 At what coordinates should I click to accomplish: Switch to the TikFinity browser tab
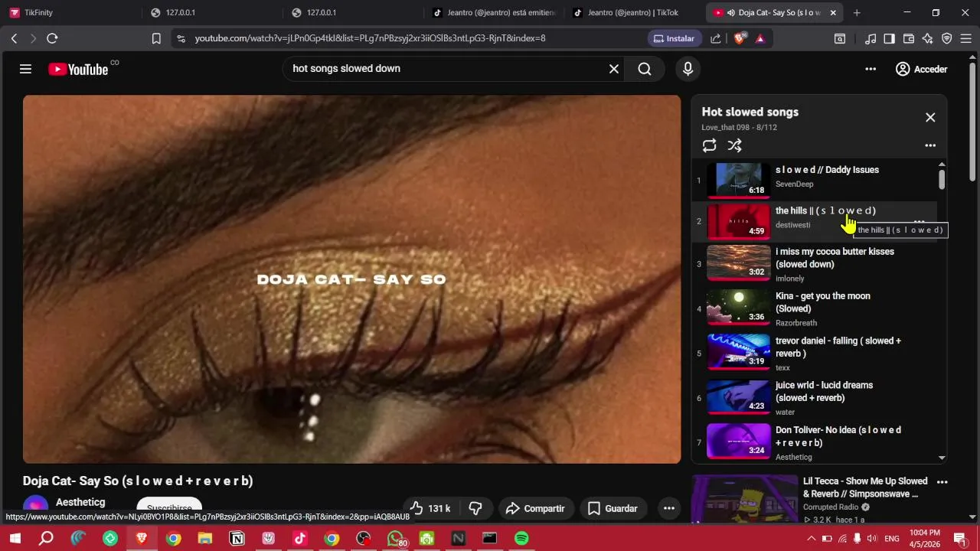pyautogui.click(x=69, y=13)
